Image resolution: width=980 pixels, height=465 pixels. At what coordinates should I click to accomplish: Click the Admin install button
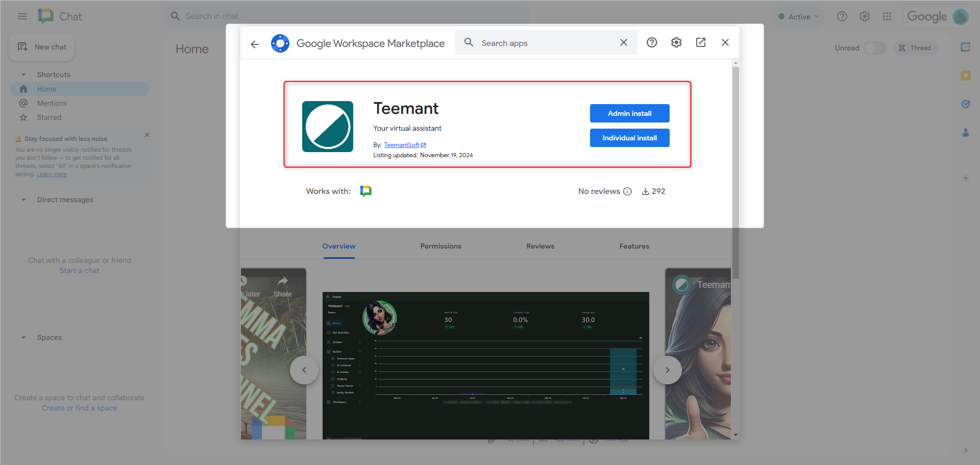click(629, 113)
